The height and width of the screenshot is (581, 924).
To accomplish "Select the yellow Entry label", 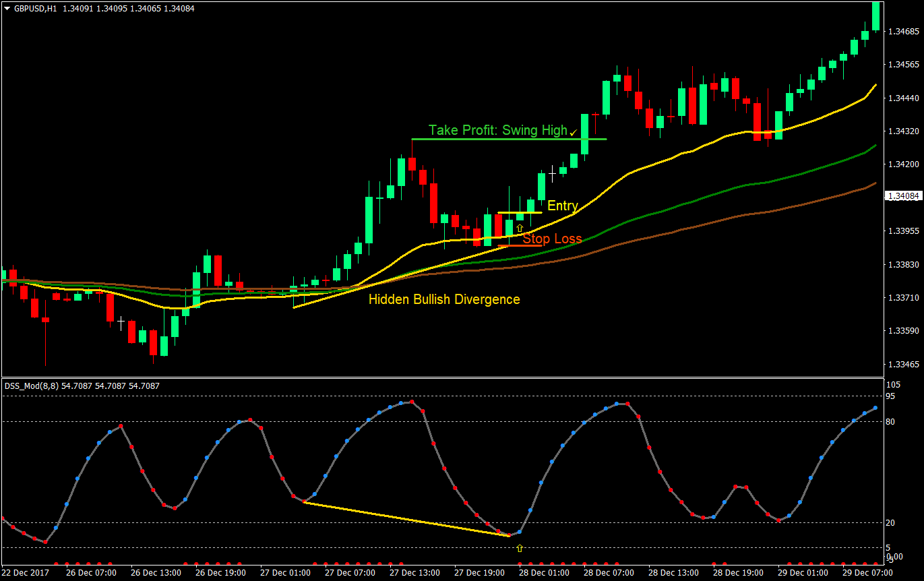I will 563,206.
